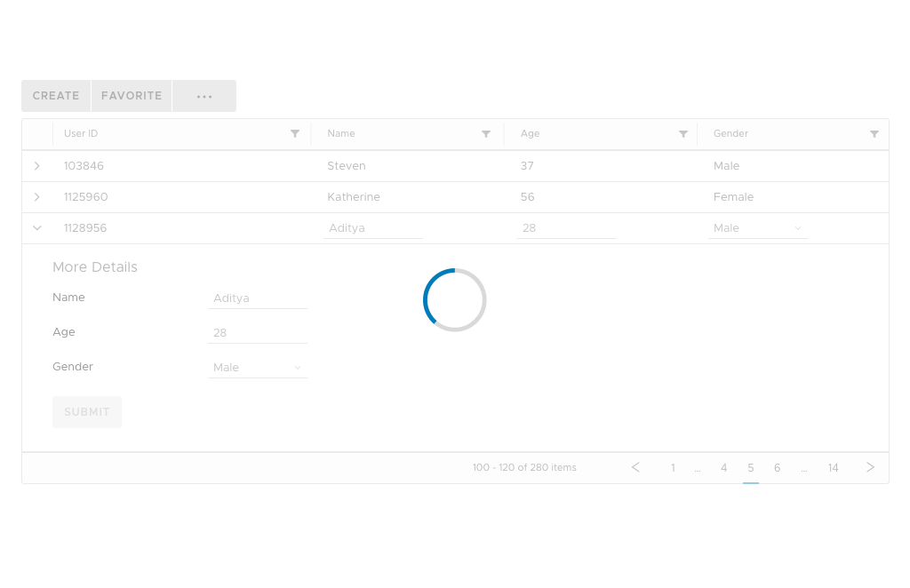
Task: Open the Name column filter
Action: (x=486, y=134)
